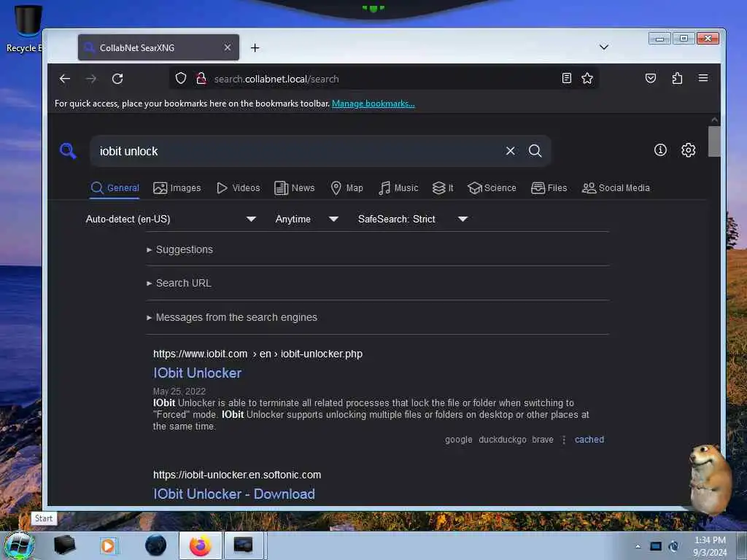
Task: Open the SafeSearch: Strict dropdown
Action: (x=413, y=219)
